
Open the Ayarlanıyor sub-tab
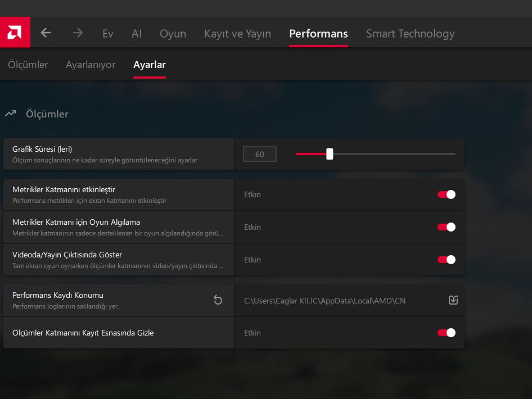pos(91,65)
